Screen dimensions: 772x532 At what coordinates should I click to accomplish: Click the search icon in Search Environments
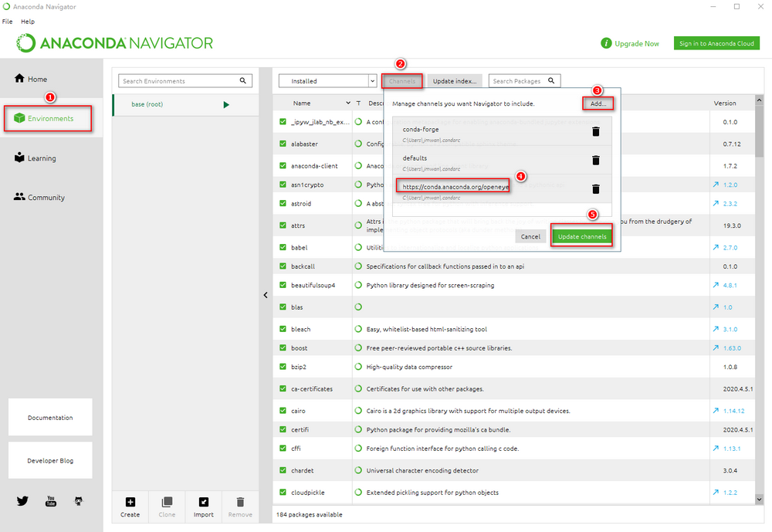tap(242, 81)
